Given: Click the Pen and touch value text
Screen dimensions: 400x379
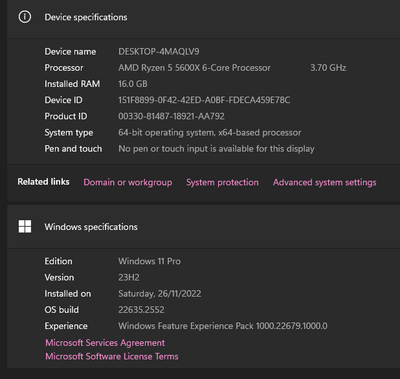Looking at the screenshot, I should (x=216, y=149).
